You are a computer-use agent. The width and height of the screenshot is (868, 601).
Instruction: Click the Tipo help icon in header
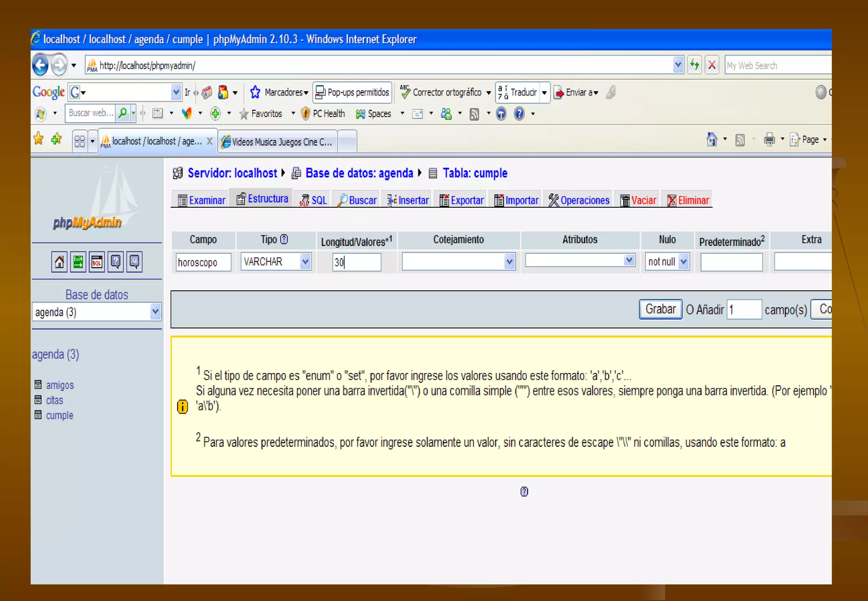(x=284, y=239)
